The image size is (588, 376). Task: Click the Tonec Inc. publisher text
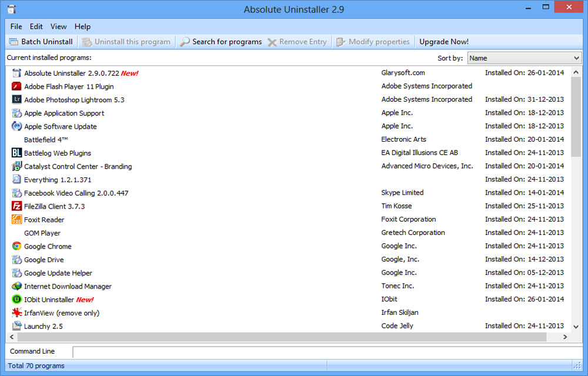tap(397, 286)
